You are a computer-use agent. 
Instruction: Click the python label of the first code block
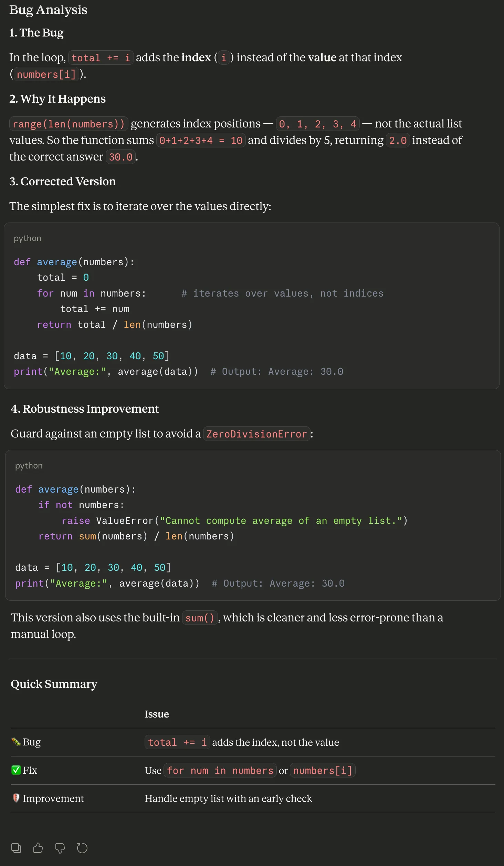28,238
